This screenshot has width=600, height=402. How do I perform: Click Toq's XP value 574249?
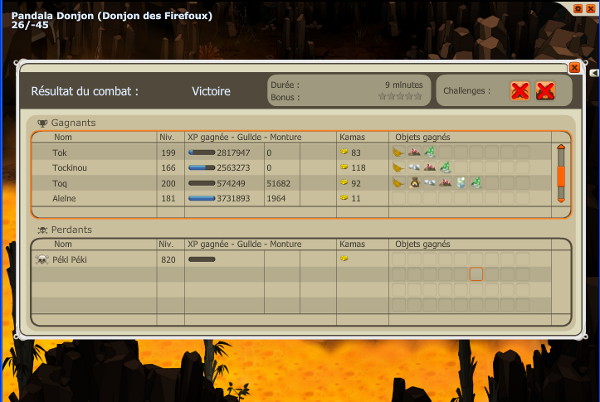pyautogui.click(x=231, y=184)
